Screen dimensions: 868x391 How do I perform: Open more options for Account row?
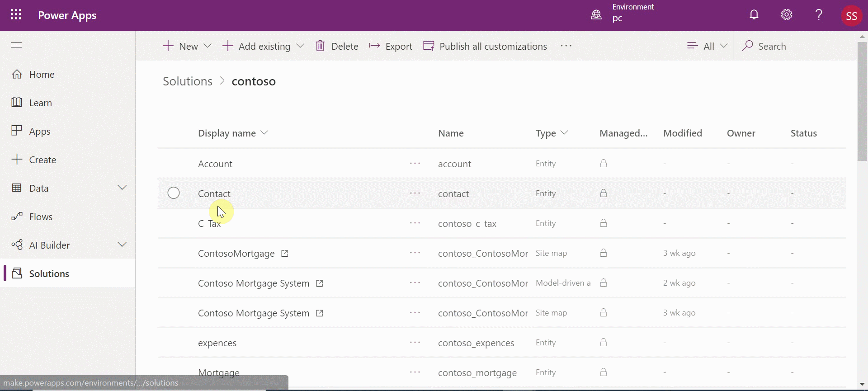[415, 163]
